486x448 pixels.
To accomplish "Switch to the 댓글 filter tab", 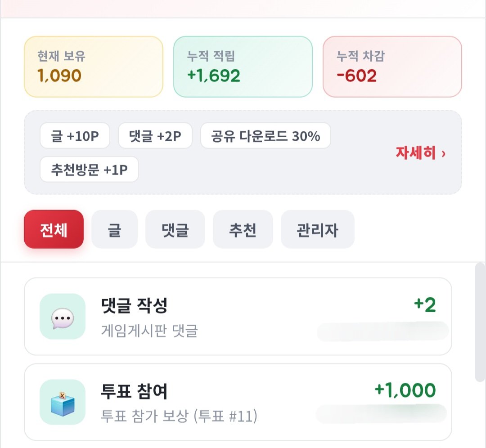I will tap(175, 229).
